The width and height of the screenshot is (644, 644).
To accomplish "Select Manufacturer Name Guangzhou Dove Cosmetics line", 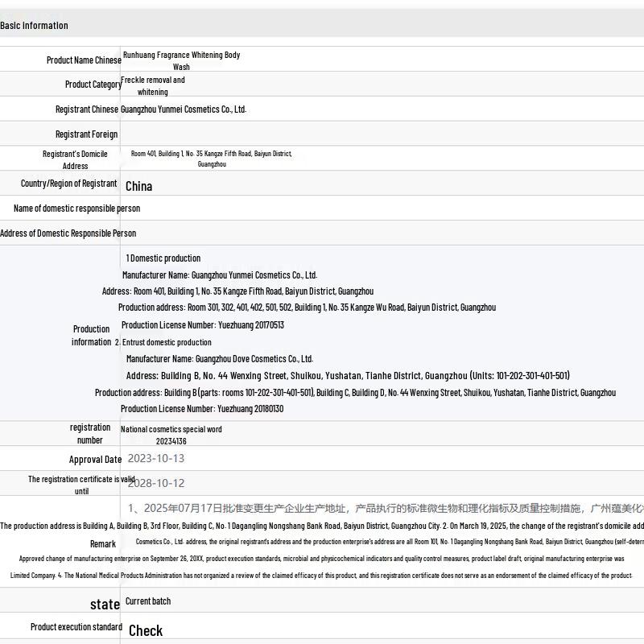I will (220, 359).
